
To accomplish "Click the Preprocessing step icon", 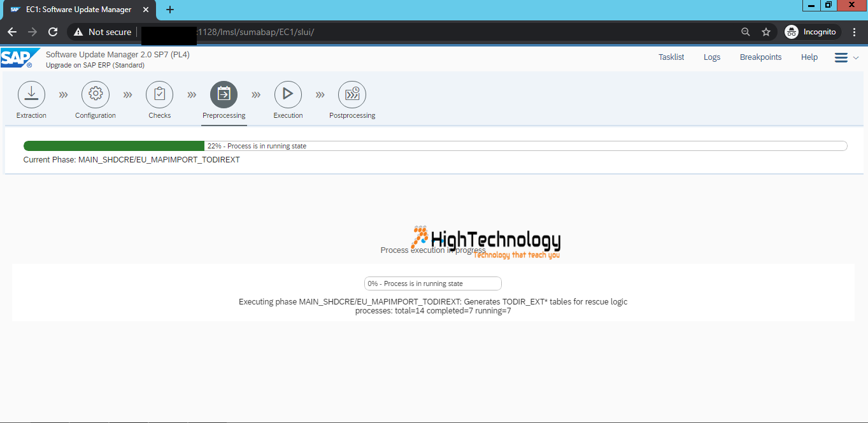I will coord(224,94).
